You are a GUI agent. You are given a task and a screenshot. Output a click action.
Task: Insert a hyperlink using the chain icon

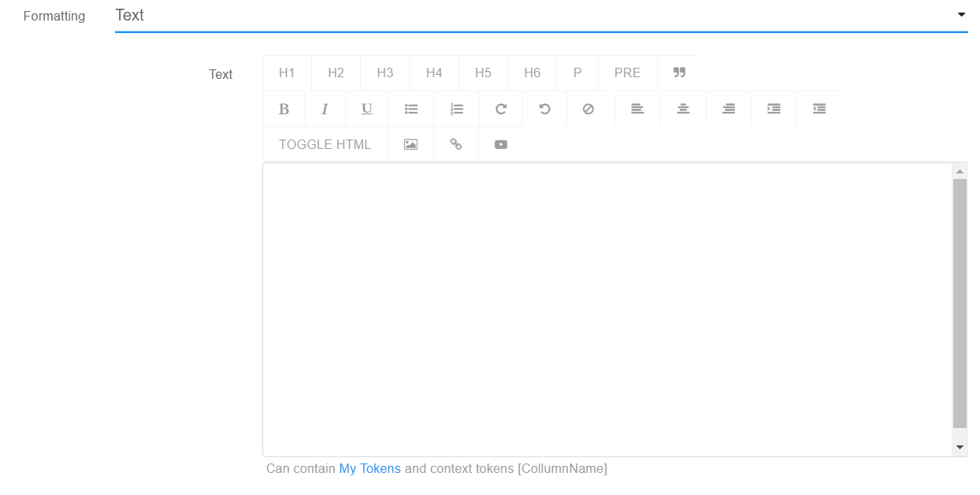[456, 144]
